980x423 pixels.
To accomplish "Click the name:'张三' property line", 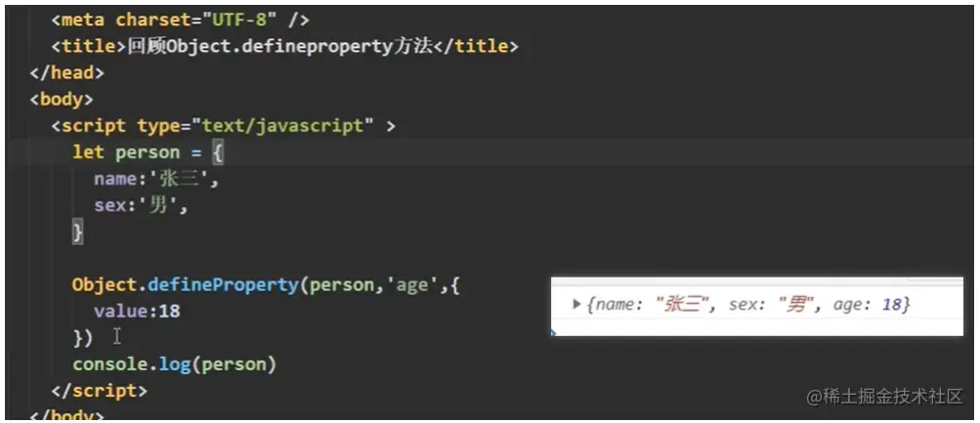I will [157, 179].
